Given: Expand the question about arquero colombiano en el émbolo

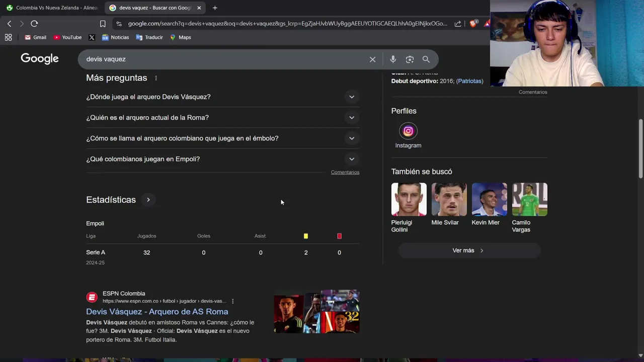Looking at the screenshot, I should 222,138.
